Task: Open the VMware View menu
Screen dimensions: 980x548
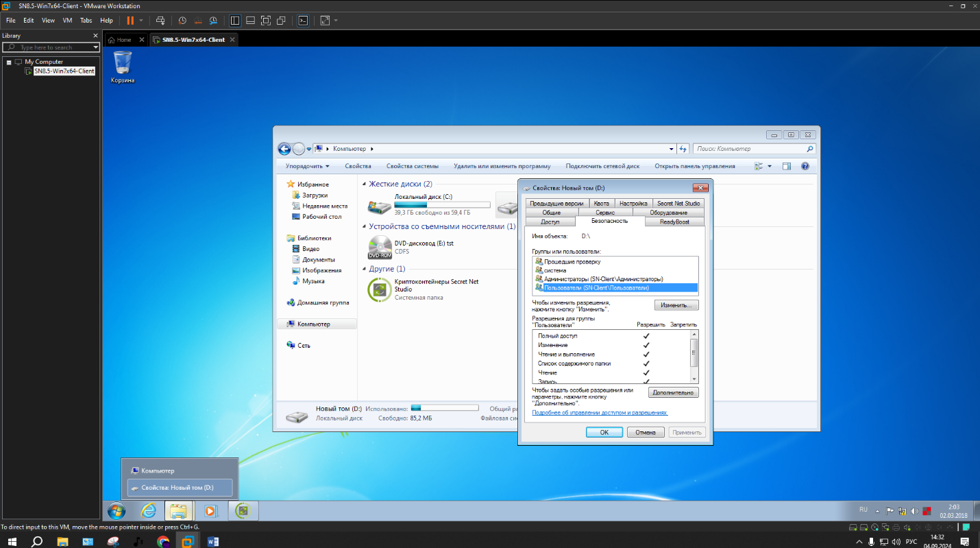Action: click(x=48, y=21)
